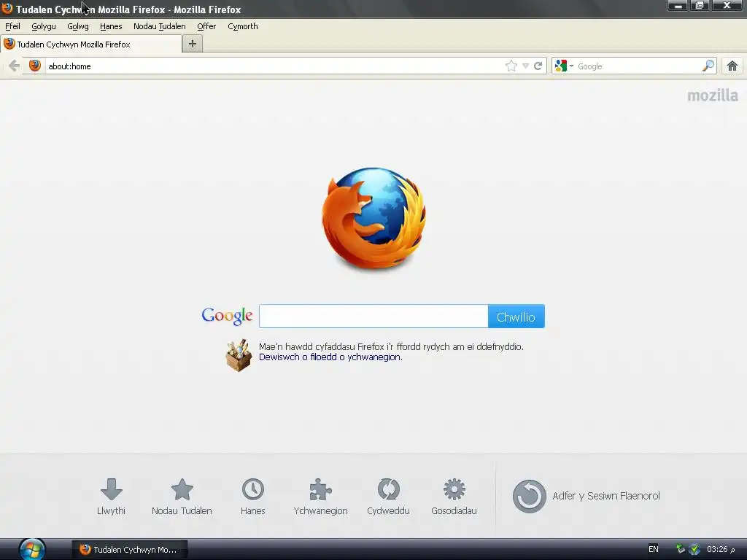Click the Google search box on the start page
This screenshot has height=560, width=747.
pos(373,316)
